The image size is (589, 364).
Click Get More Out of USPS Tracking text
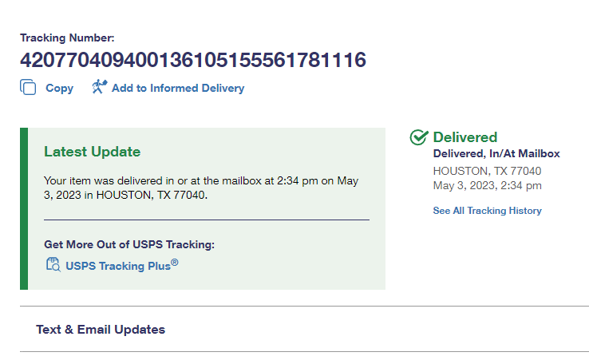[x=129, y=244]
